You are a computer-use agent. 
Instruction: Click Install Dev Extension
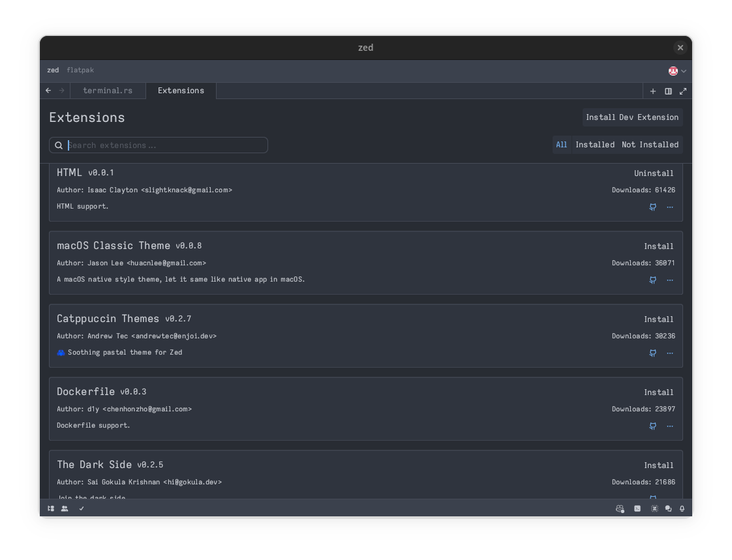click(x=632, y=117)
